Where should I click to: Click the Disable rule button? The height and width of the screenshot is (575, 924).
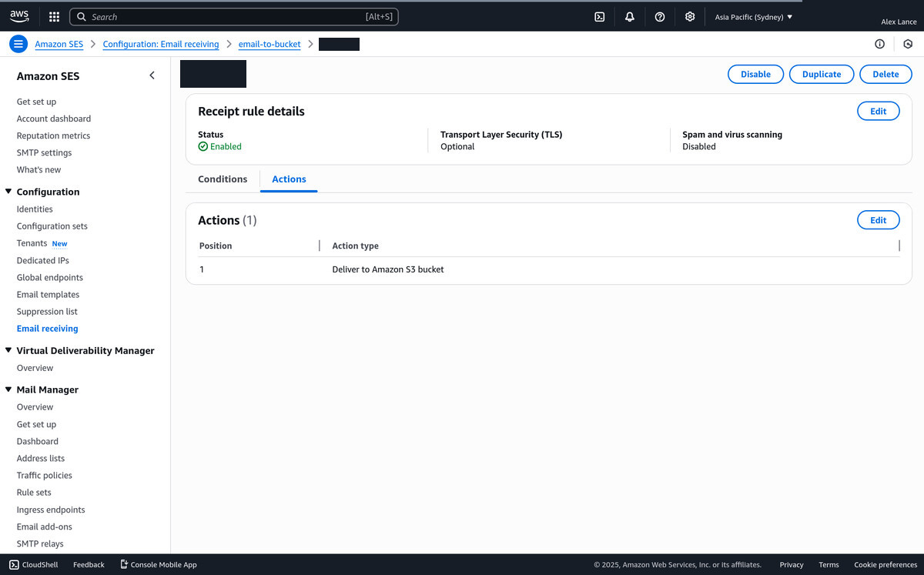coord(755,74)
